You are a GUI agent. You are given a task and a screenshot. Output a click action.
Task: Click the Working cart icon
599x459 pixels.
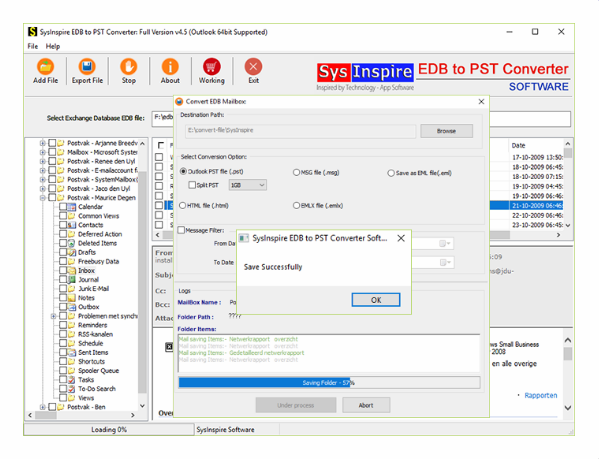[x=212, y=66]
